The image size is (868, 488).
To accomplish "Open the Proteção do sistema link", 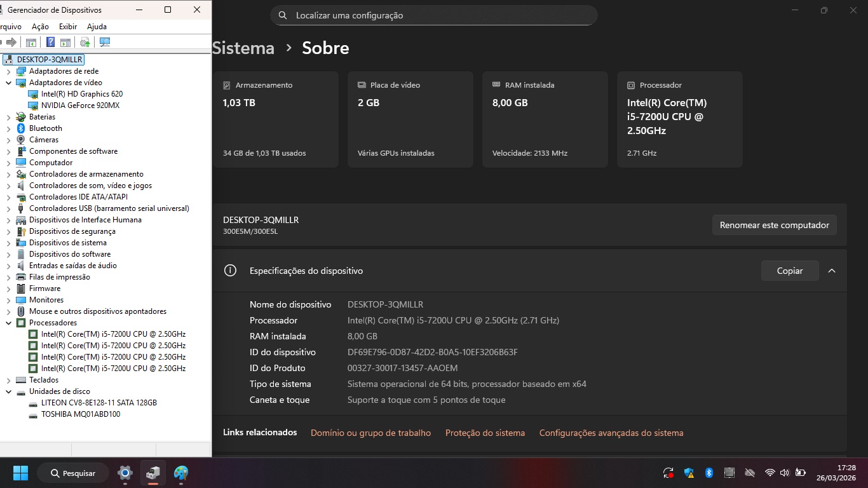I will 485,433.
